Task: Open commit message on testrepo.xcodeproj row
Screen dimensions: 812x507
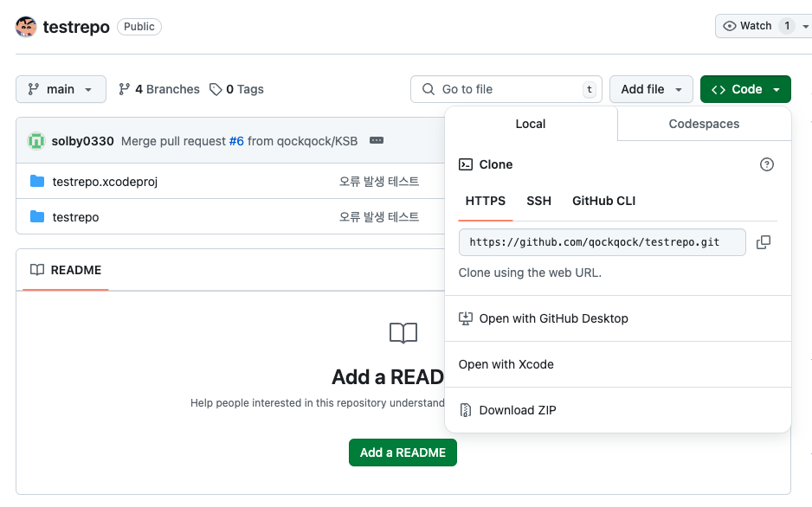Action: (x=379, y=181)
